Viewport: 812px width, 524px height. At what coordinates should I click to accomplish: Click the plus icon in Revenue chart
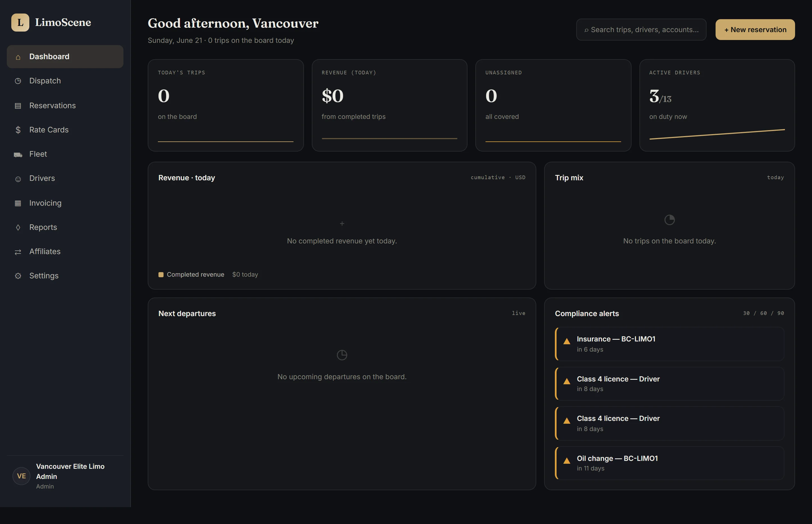click(x=342, y=224)
